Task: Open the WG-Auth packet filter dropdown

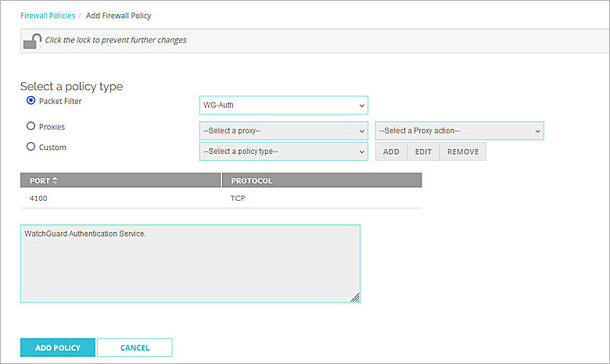Action: 284,105
